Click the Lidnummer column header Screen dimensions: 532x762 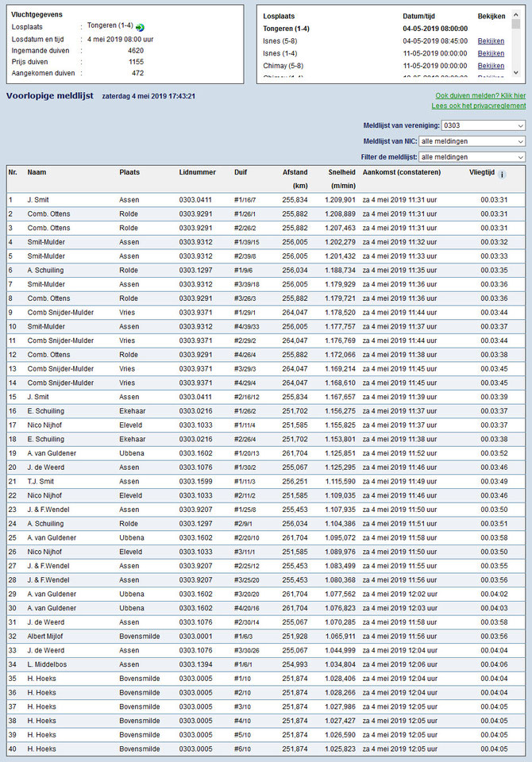(198, 172)
